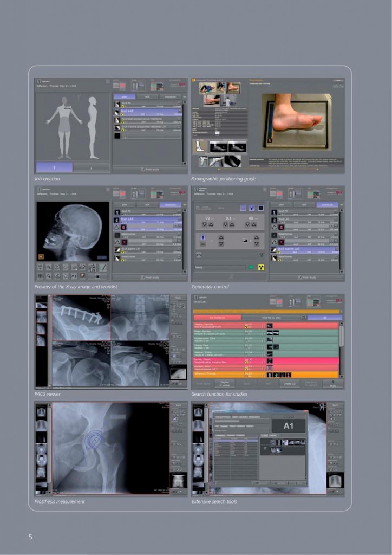This screenshot has height=555, width=392.
Task: Decrease the 72 kV value with down arrow
Action: (204, 224)
